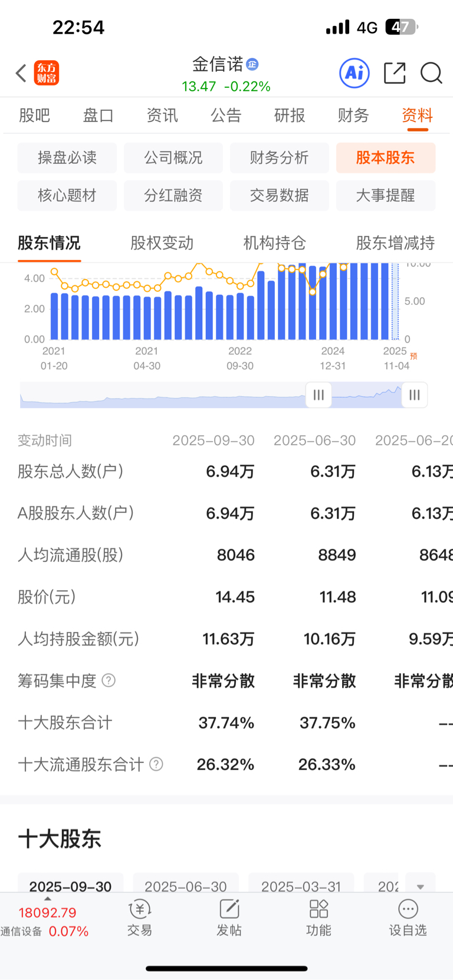Open the AI assistant icon

354,73
